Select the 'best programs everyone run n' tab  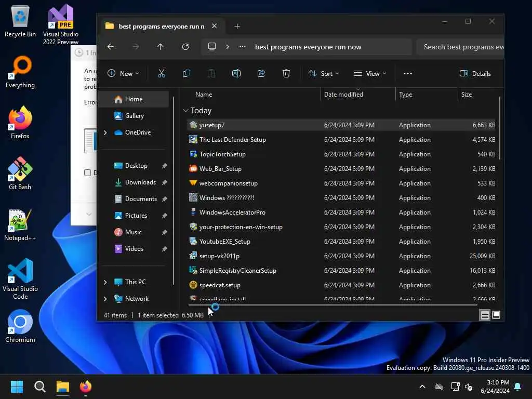[162, 26]
